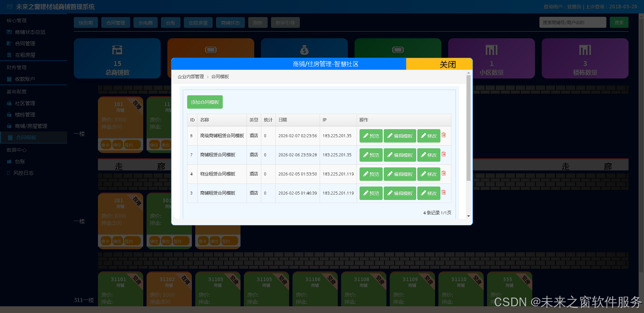Screen dimensions: 644x313
Task: Click the 总商铺数 summary card icon
Action: click(117, 50)
